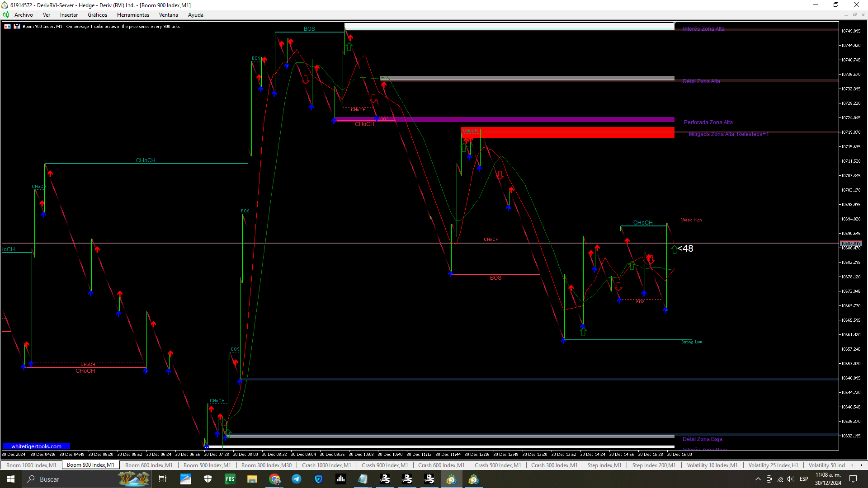Open FBS app from the taskbar
Viewport: 868px width, 488px height.
tap(230, 479)
